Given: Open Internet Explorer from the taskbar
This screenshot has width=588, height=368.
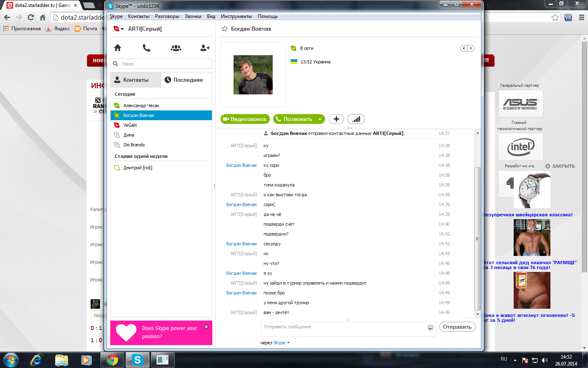Looking at the screenshot, I should 36,360.
